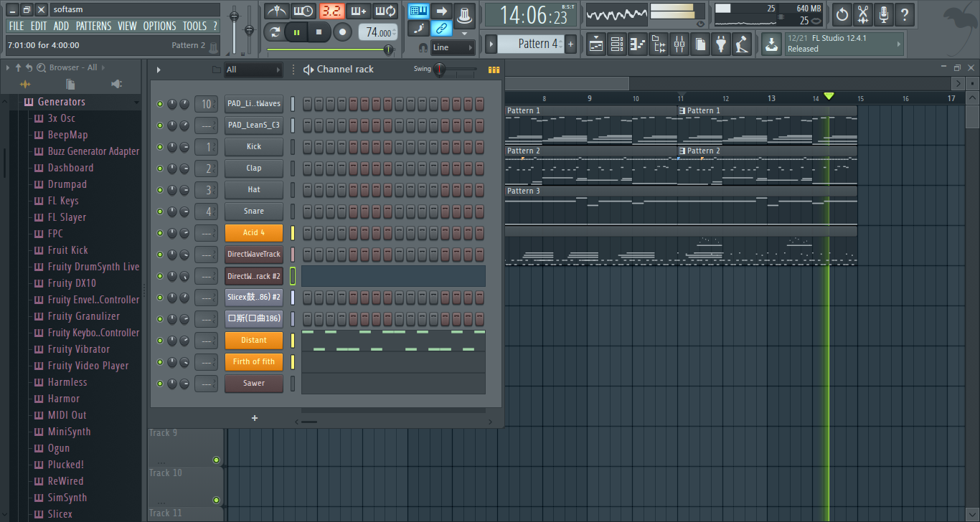Open the Channel rack view button
This screenshot has height=522, width=980.
pyautogui.click(x=616, y=44)
